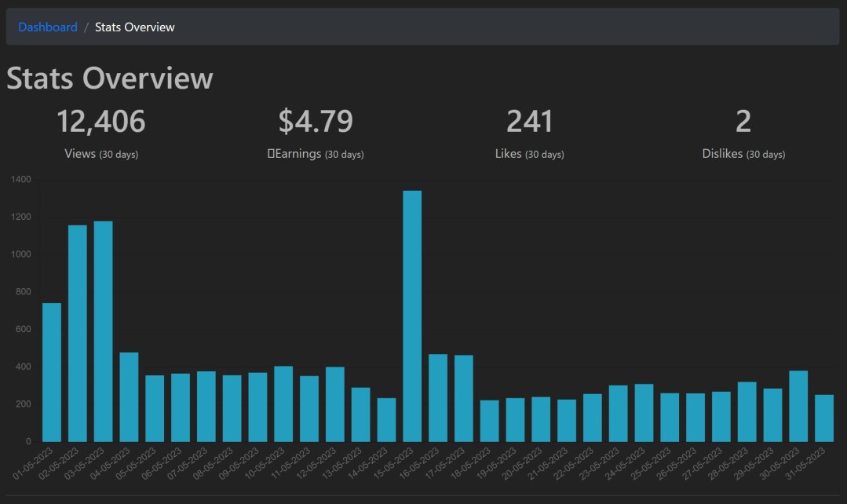
Task: Click the $4.79 earnings figure
Action: click(316, 121)
